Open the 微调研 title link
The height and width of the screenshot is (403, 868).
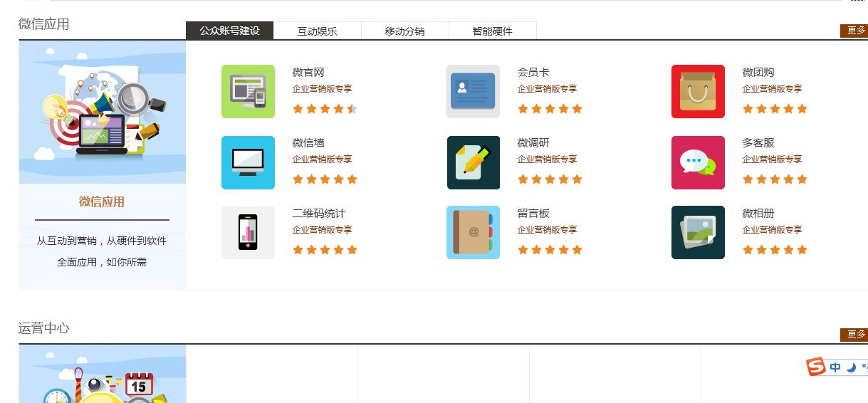[533, 142]
